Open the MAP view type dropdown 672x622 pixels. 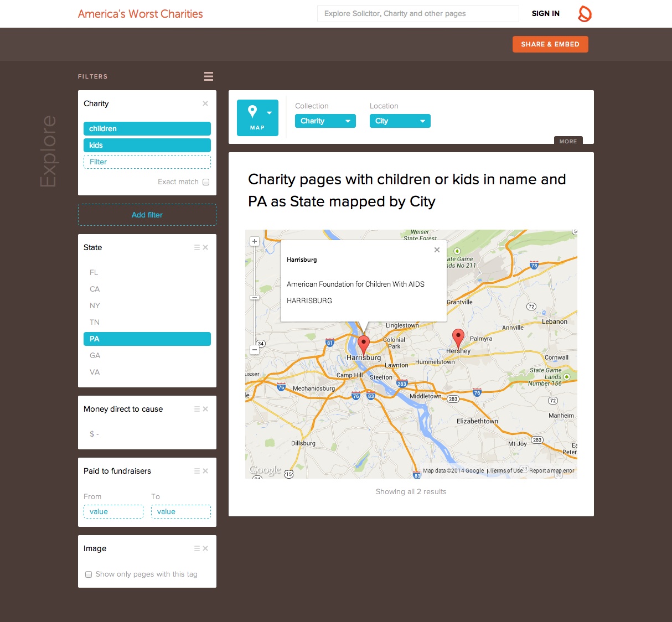257,118
